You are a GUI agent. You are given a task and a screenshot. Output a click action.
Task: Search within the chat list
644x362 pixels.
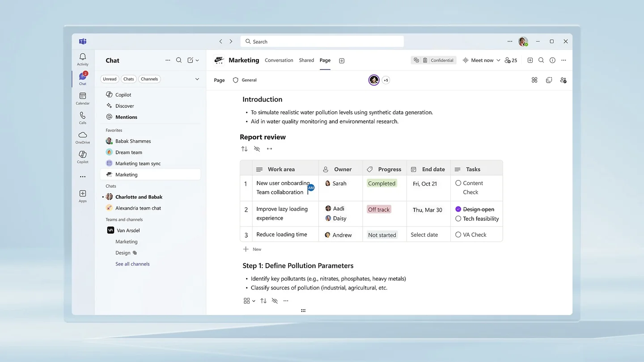[x=179, y=60]
